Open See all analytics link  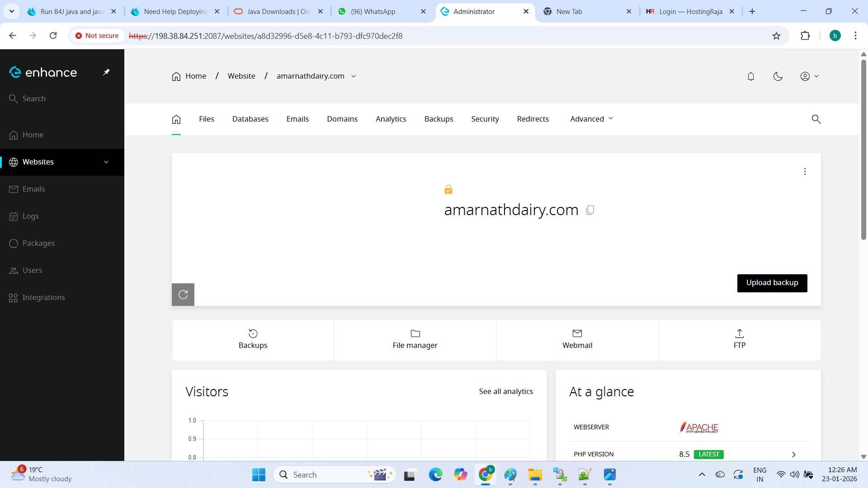tap(506, 391)
